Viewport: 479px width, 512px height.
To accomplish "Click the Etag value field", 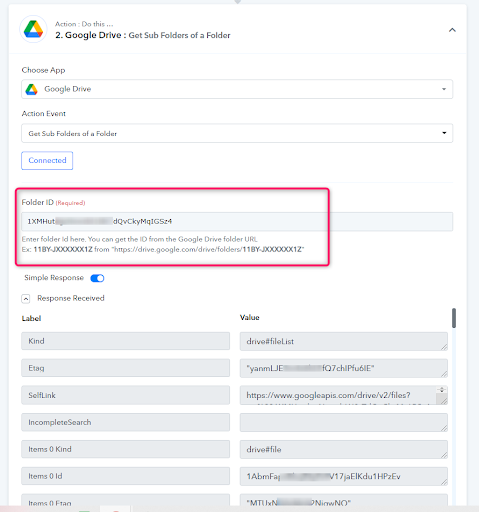I will coord(343,368).
